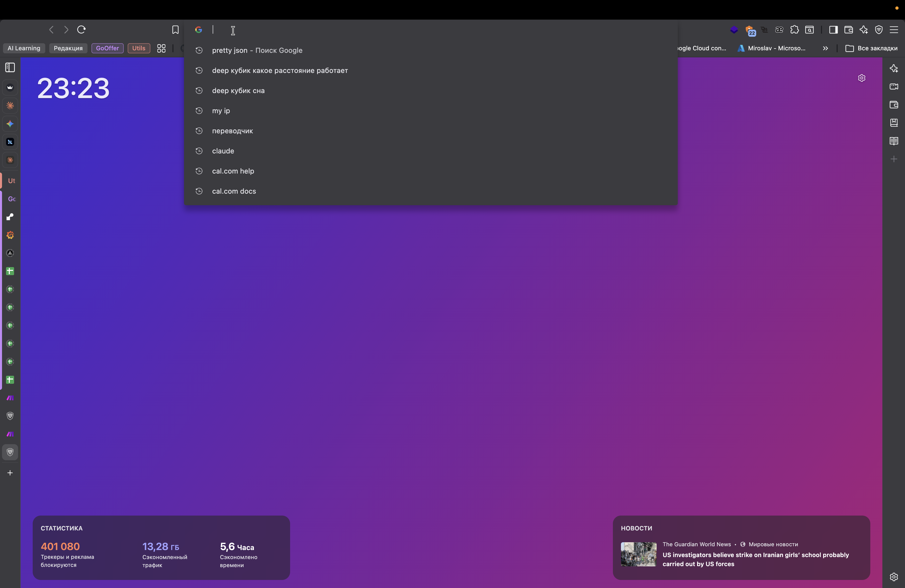This screenshot has height=588, width=905.
Task: Open the hamburger main menu
Action: point(894,30)
